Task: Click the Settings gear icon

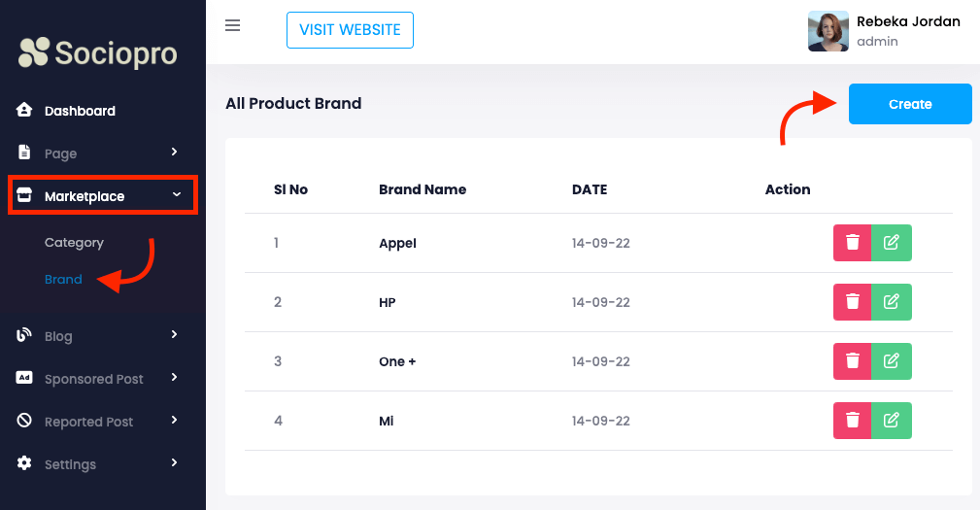Action: tap(25, 463)
